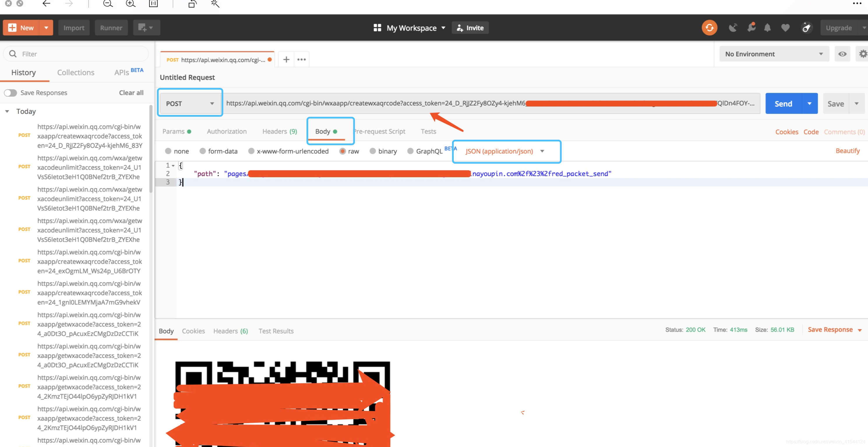The width and height of the screenshot is (868, 447).
Task: Collapse the Today history group
Action: click(x=7, y=111)
